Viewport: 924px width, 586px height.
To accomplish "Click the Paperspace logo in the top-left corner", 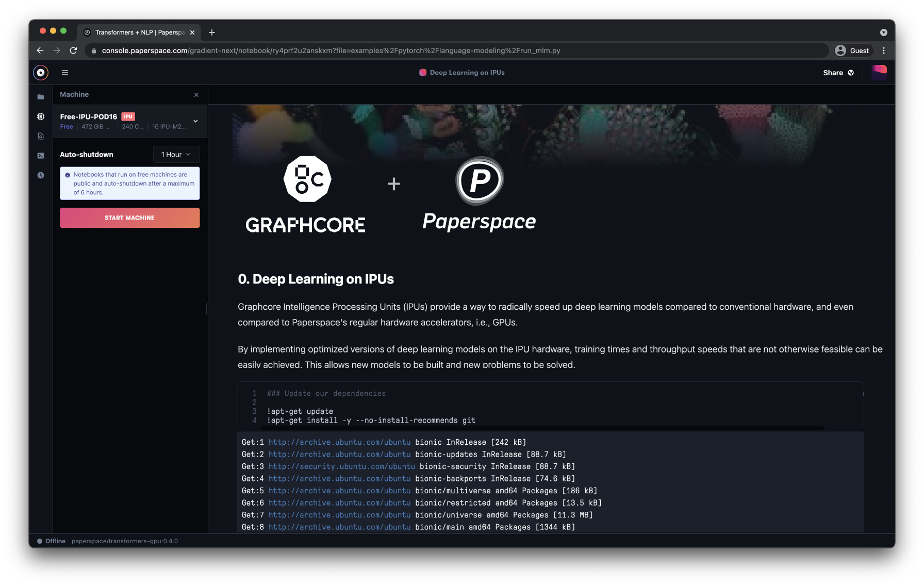I will coord(40,72).
